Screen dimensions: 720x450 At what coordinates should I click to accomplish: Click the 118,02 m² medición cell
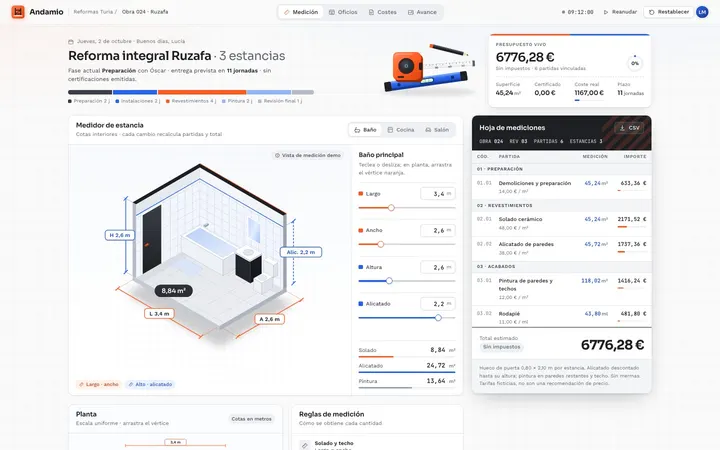coord(595,281)
